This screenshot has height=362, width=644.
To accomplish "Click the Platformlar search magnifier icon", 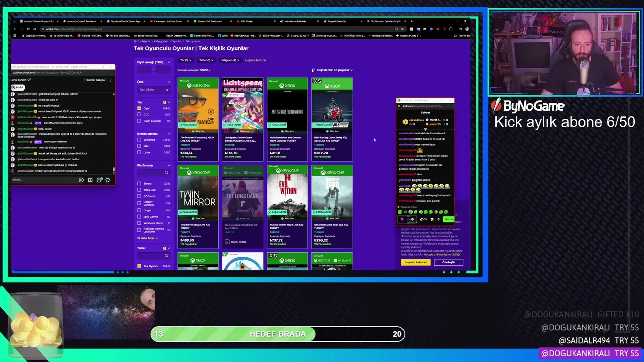I will pyautogui.click(x=167, y=173).
